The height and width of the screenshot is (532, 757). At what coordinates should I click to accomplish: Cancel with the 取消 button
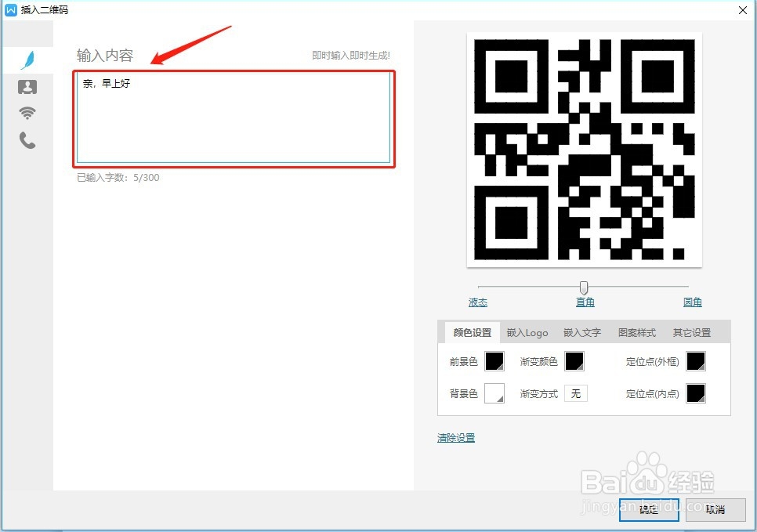715,510
